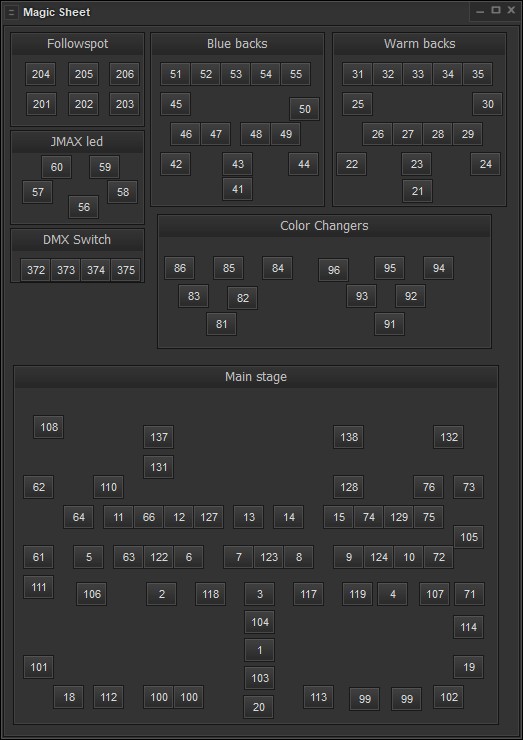Image resolution: width=523 pixels, height=740 pixels.
Task: Select Main stage channel 108
Action: [x=49, y=427]
